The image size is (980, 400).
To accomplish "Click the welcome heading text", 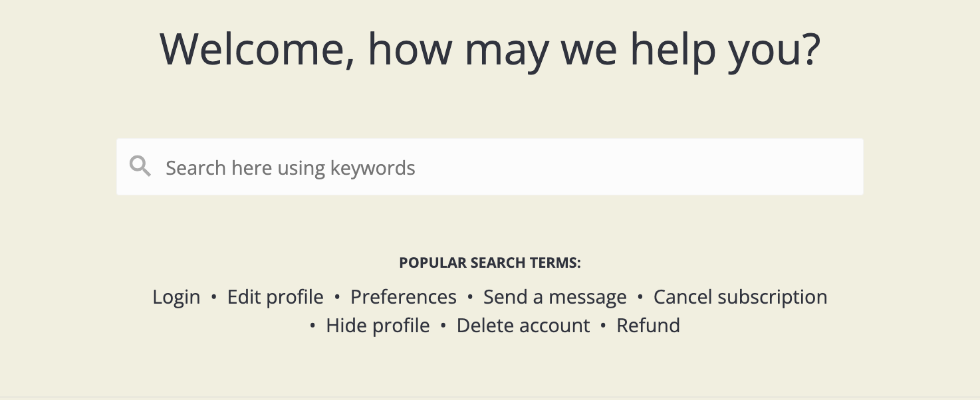I will (x=490, y=49).
